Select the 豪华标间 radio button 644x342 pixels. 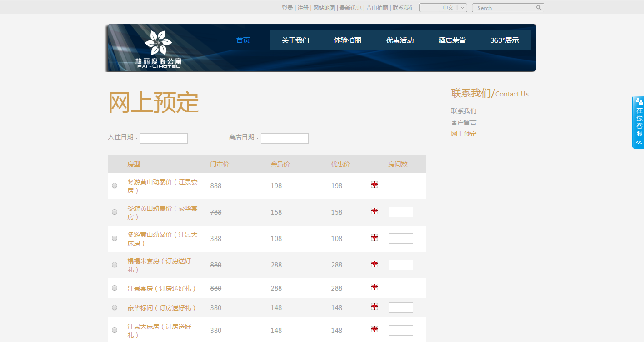point(114,307)
